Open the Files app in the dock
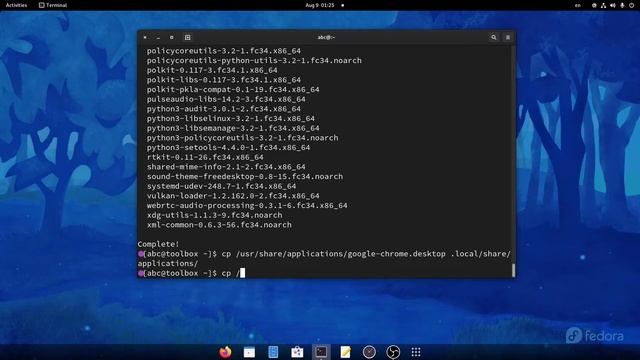 (x=249, y=352)
